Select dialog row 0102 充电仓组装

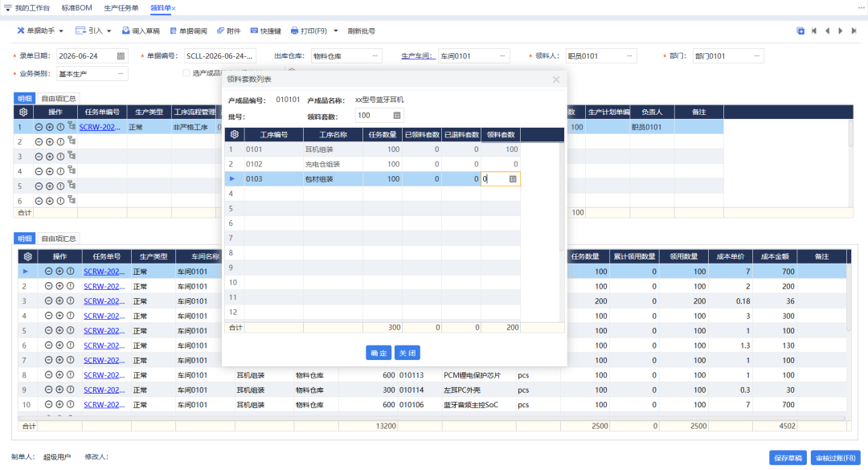pos(373,165)
